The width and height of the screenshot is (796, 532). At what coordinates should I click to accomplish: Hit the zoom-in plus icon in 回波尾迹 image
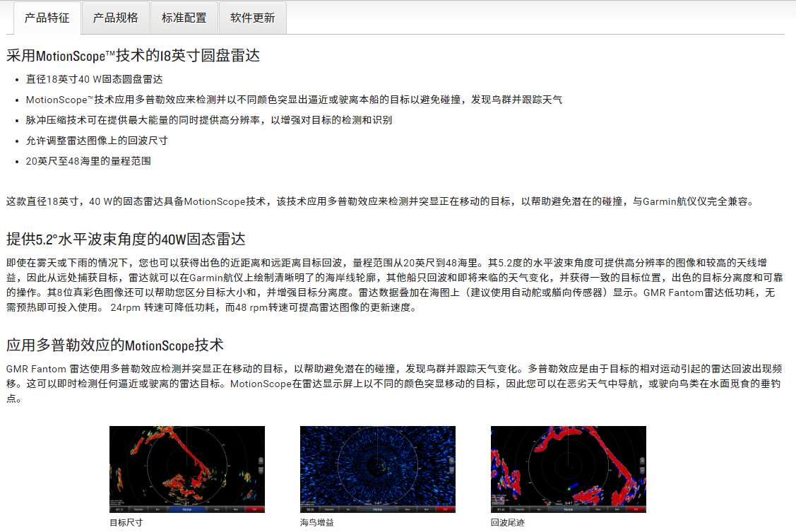click(x=642, y=460)
